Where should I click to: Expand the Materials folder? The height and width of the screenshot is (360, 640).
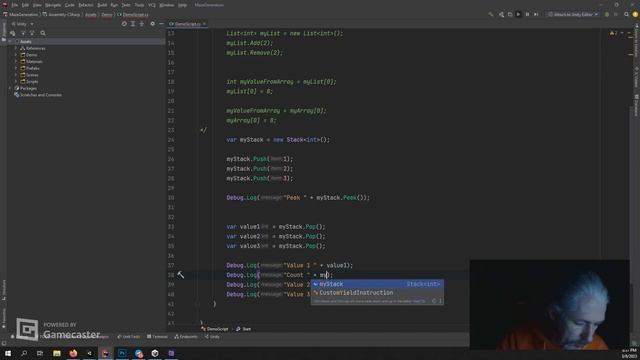pos(16,62)
